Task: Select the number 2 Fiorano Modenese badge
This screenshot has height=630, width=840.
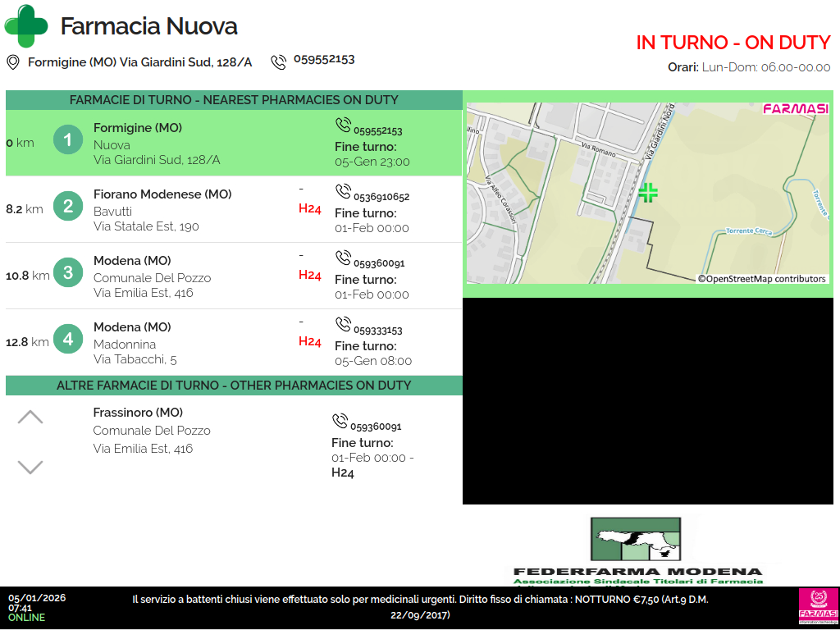Action: pyautogui.click(x=68, y=206)
